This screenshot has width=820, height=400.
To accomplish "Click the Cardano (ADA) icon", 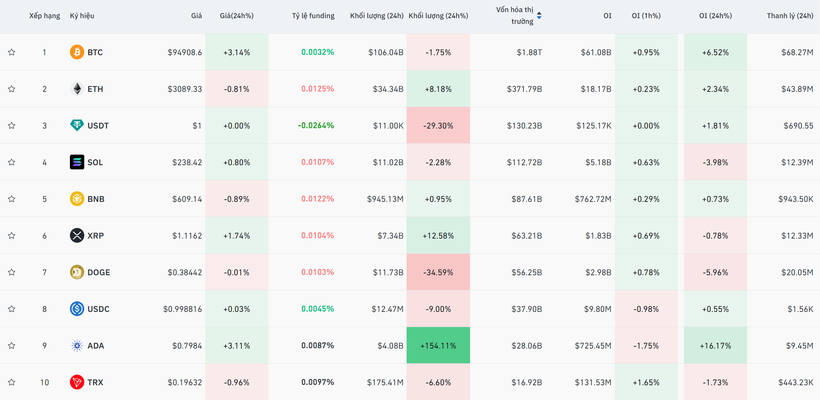I will [x=77, y=346].
